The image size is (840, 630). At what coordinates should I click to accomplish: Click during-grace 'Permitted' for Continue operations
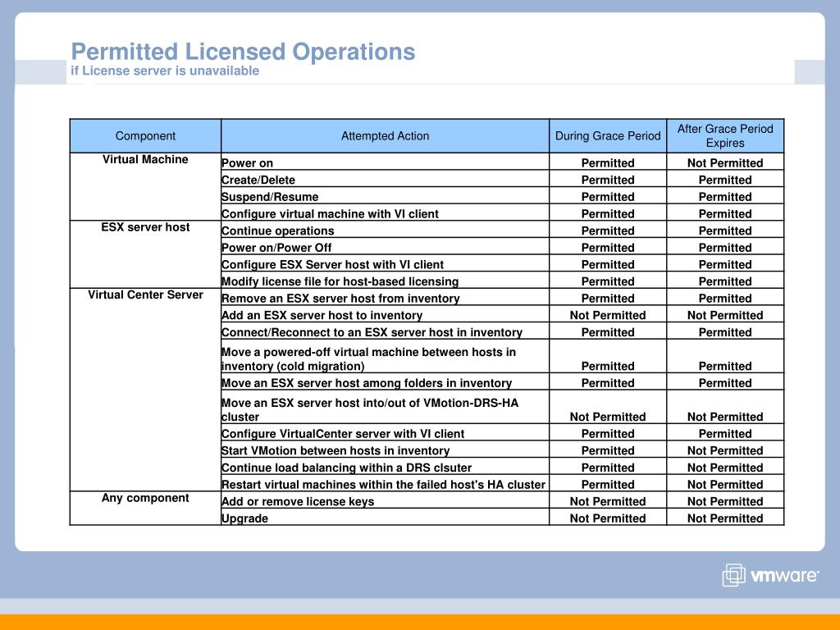click(608, 231)
